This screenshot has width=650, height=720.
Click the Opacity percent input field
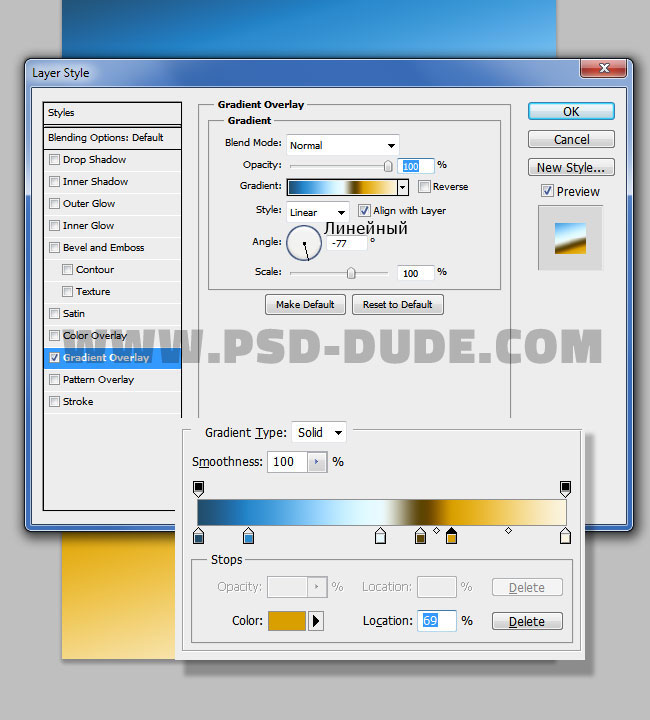tap(416, 166)
